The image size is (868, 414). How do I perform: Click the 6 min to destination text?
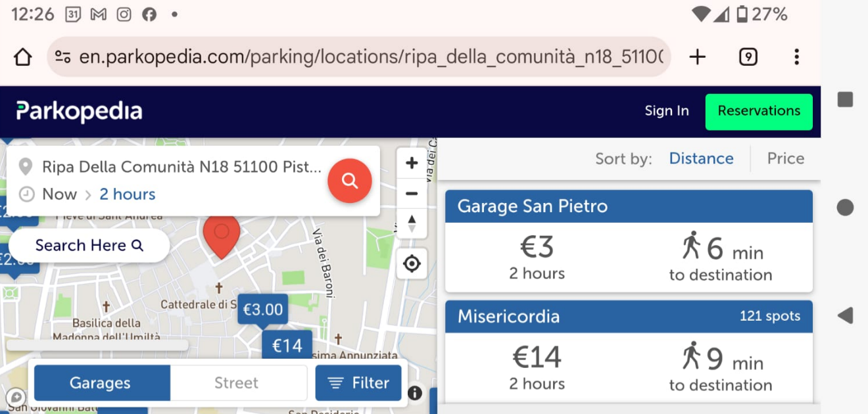[x=721, y=257]
